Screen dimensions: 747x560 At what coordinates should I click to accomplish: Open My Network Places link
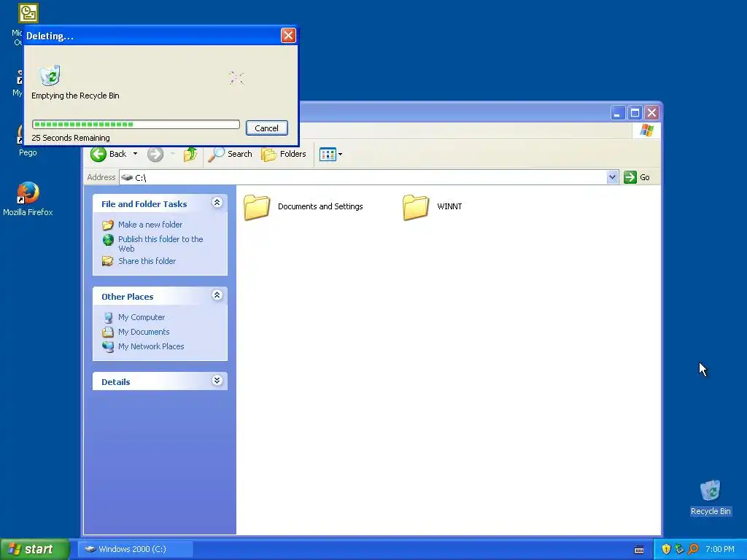click(x=151, y=346)
